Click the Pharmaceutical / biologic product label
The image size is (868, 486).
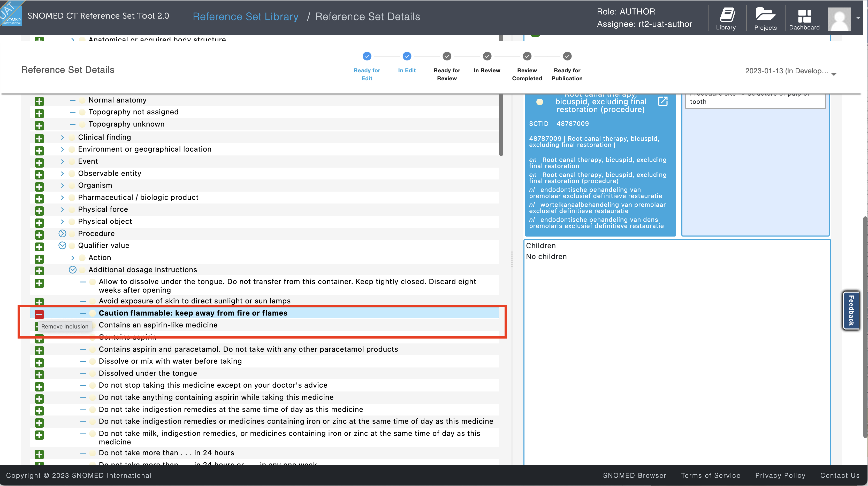tap(138, 198)
